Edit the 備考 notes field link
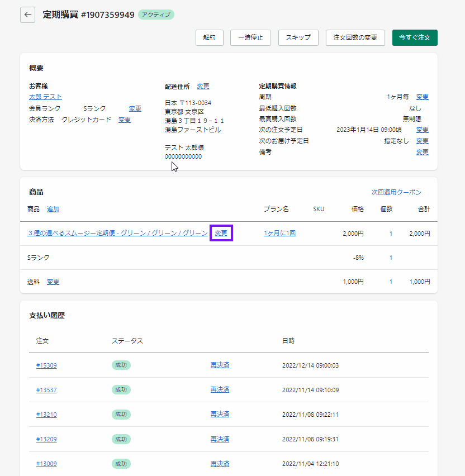 coord(422,152)
